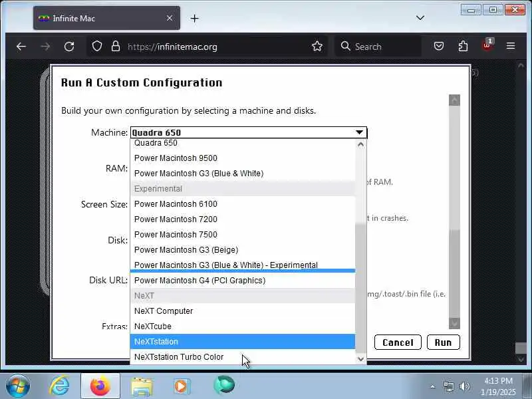
Task: Click the Run button
Action: coord(443,342)
